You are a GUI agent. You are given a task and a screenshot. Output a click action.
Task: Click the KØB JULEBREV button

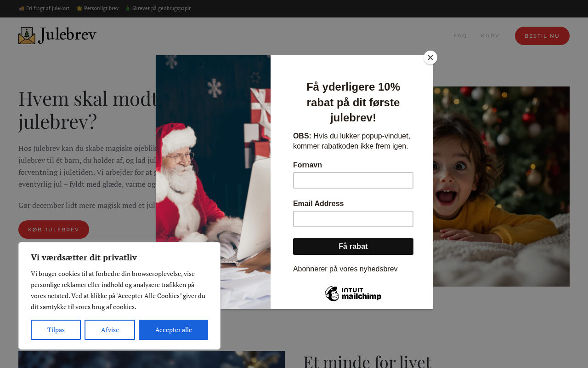[x=54, y=230]
